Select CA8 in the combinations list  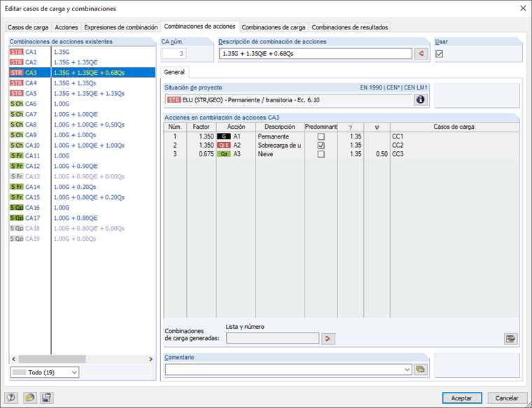pos(83,125)
